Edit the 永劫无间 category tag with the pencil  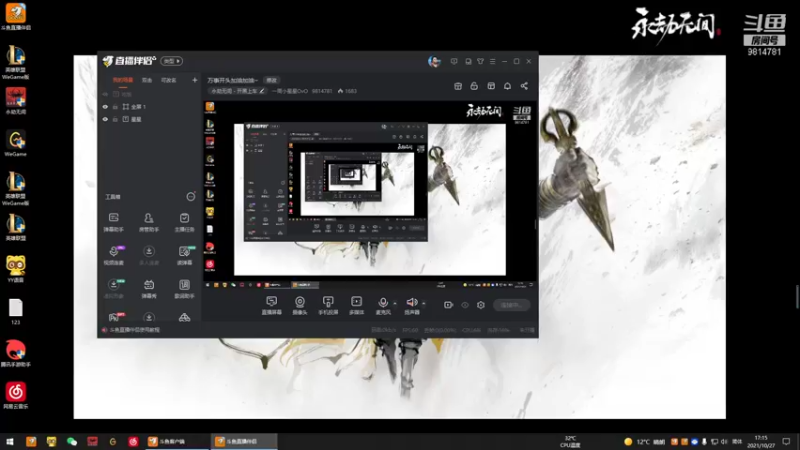pyautogui.click(x=262, y=91)
